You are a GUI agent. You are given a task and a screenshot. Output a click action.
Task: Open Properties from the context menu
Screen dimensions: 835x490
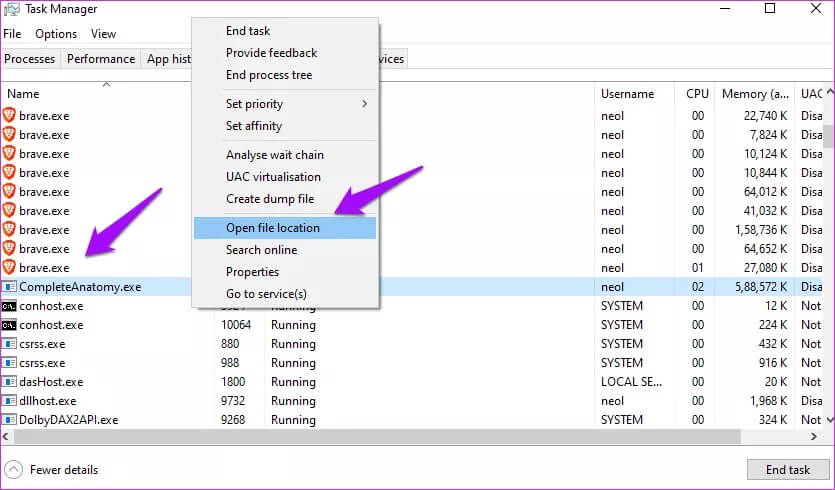(252, 272)
